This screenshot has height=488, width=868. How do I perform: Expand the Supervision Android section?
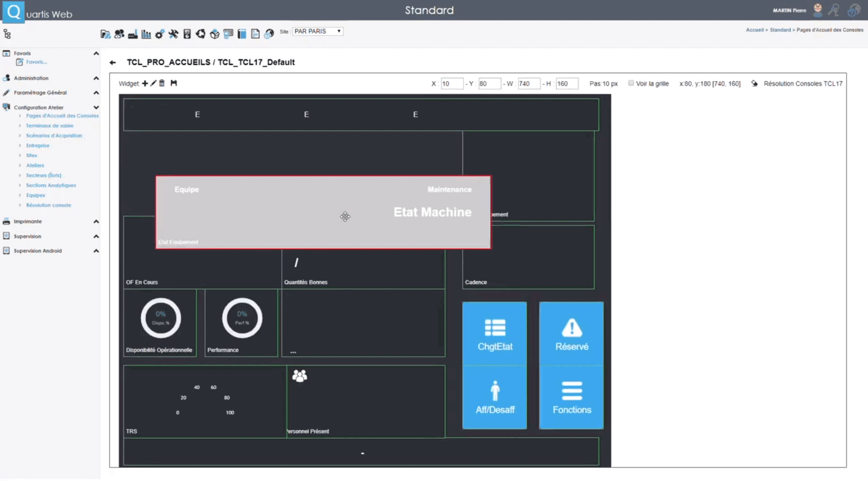coord(96,251)
